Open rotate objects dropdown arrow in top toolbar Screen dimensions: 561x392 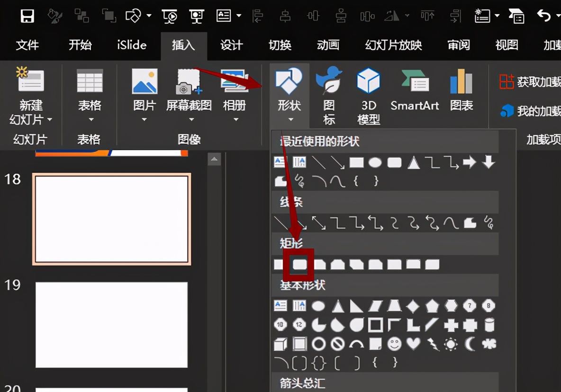(407, 15)
